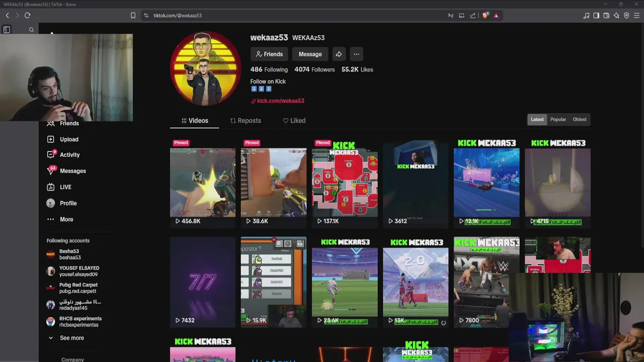Open soccer video with 23.6K views
This screenshot has height=362, width=644.
coord(345,282)
